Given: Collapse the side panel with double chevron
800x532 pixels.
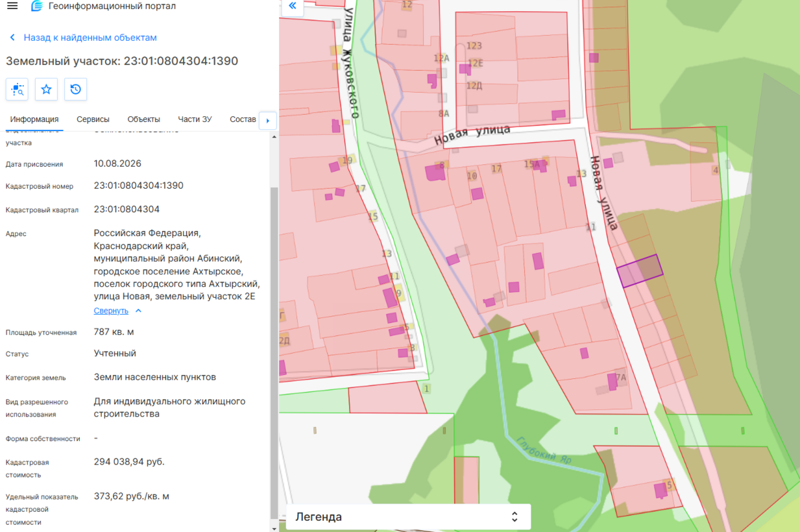Looking at the screenshot, I should click(293, 6).
